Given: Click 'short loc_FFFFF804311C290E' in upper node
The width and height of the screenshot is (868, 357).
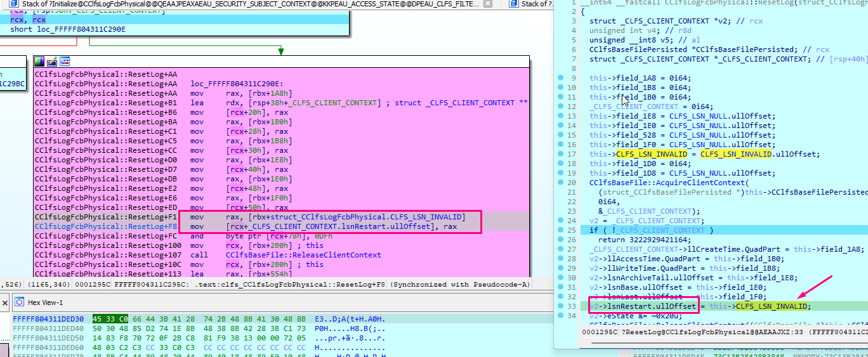Looking at the screenshot, I should click(x=68, y=29).
